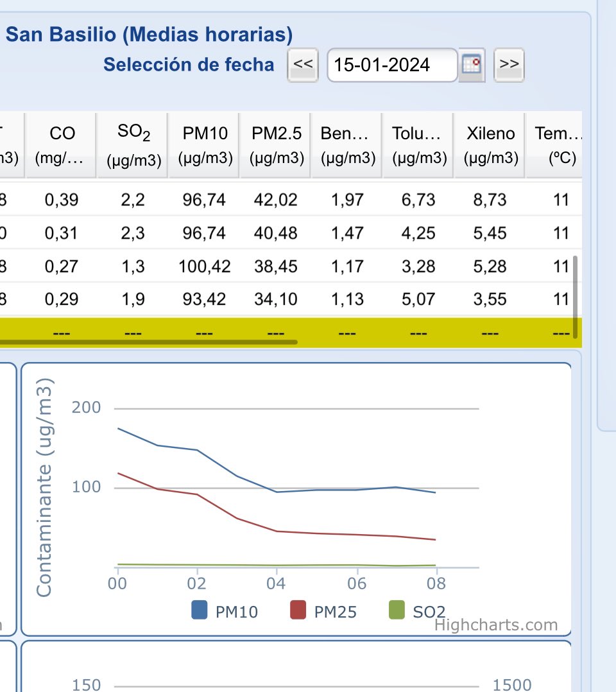Click xylene value 5,45
Viewport: 616px width, 692px height.
point(490,233)
